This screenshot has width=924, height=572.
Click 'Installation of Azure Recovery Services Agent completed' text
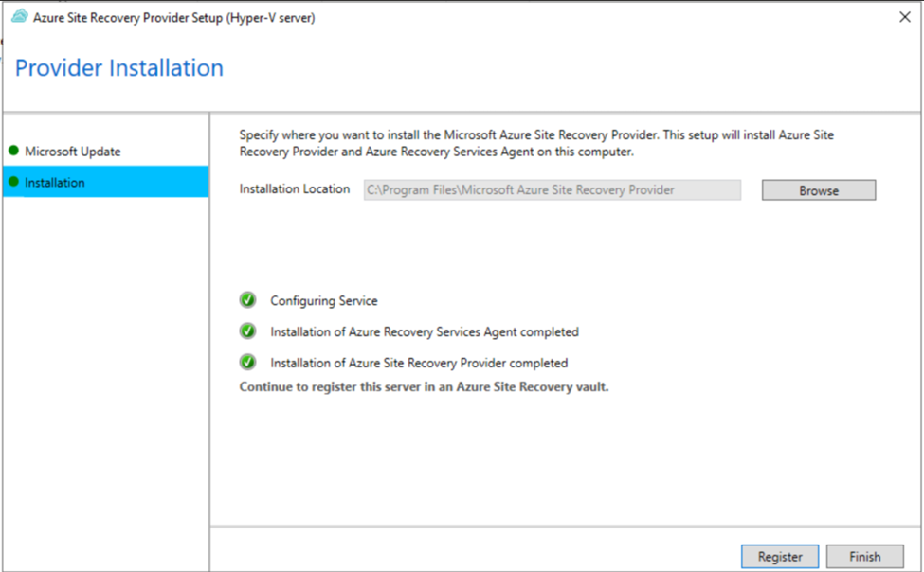pos(425,331)
